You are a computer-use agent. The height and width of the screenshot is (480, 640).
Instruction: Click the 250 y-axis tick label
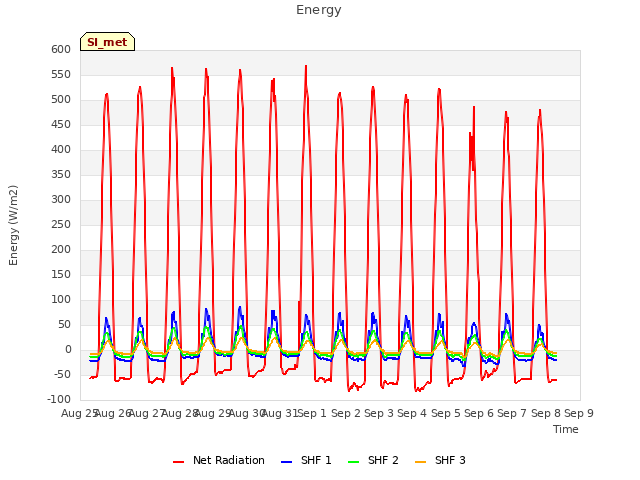pos(61,224)
